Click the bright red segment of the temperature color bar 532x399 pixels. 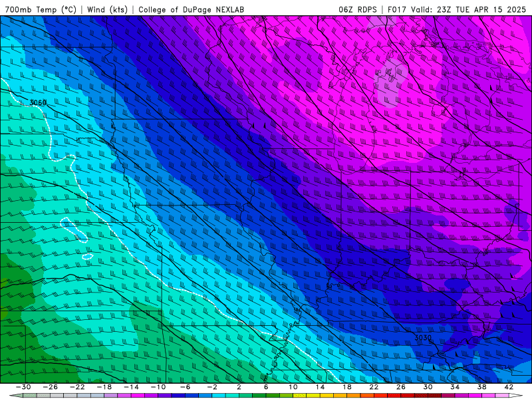[380, 396]
